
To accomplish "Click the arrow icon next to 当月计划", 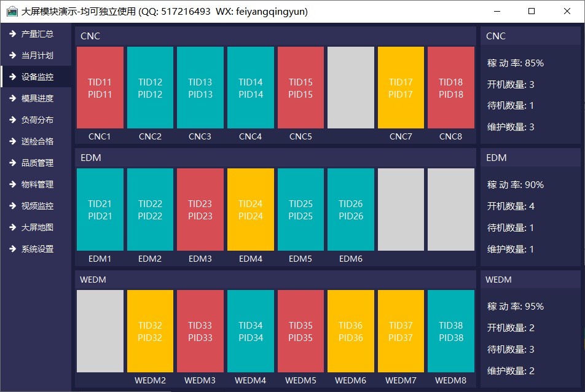I will [12, 55].
